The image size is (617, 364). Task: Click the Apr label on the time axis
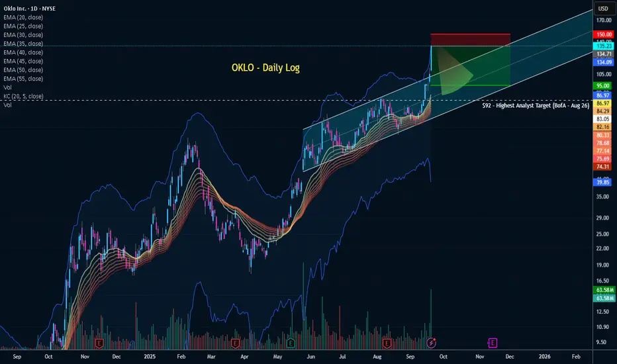pos(244,357)
